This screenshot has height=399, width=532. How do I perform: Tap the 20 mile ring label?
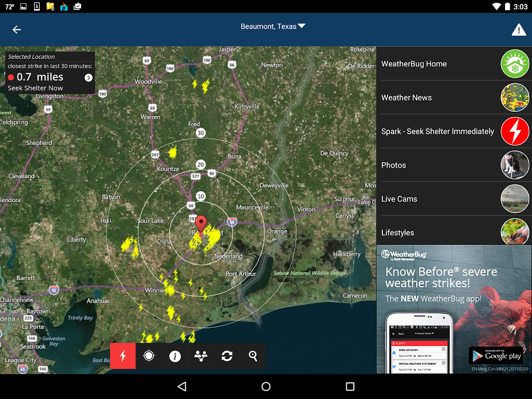click(201, 164)
